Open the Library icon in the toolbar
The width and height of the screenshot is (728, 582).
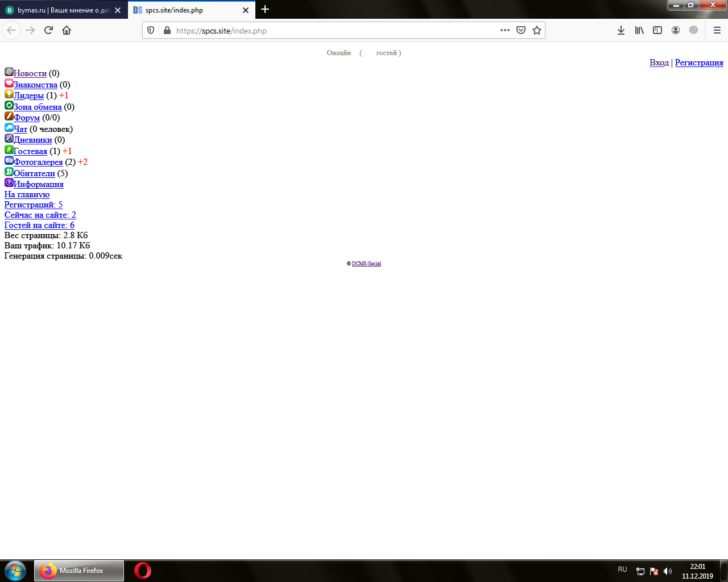639,30
